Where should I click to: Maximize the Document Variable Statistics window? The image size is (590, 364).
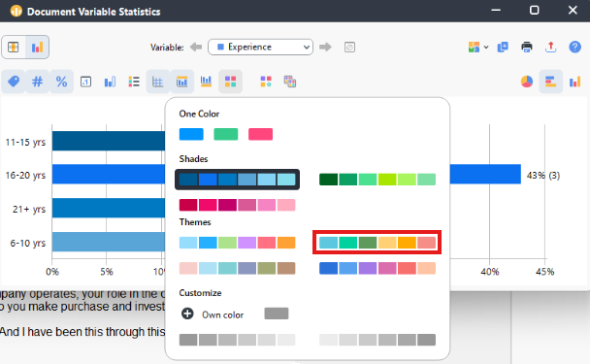coord(535,10)
